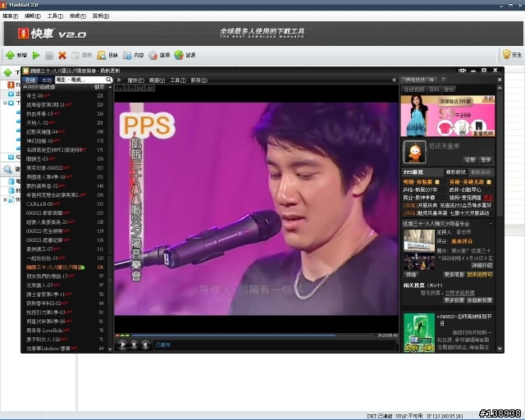This screenshot has width=525, height=420.
Task: Collapse the 饥饿三十 info section minus button
Action: pos(491,223)
